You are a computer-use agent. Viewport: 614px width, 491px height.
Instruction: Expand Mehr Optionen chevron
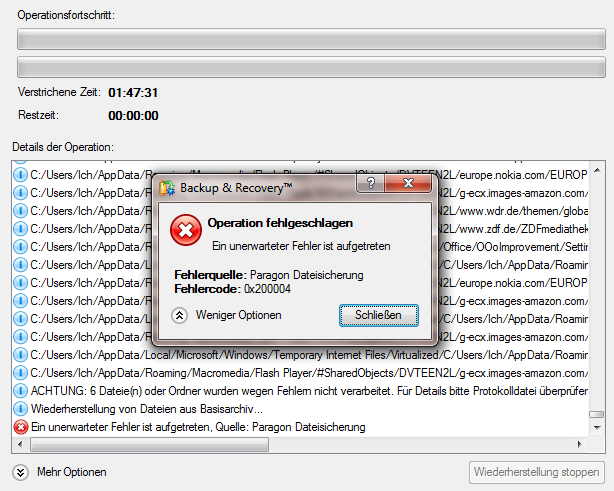pos(20,472)
